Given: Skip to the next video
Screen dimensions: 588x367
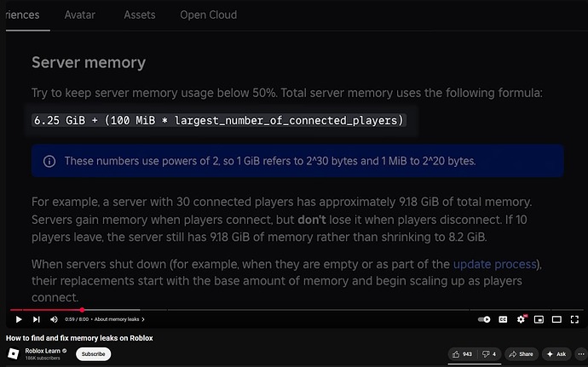Looking at the screenshot, I should [x=36, y=319].
